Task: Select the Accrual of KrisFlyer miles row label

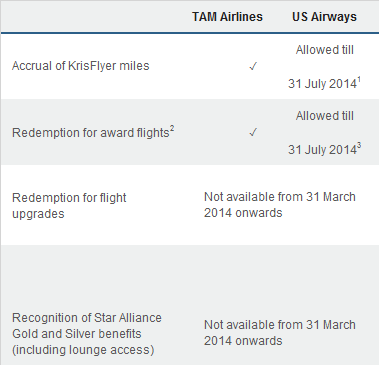Action: 81,66
